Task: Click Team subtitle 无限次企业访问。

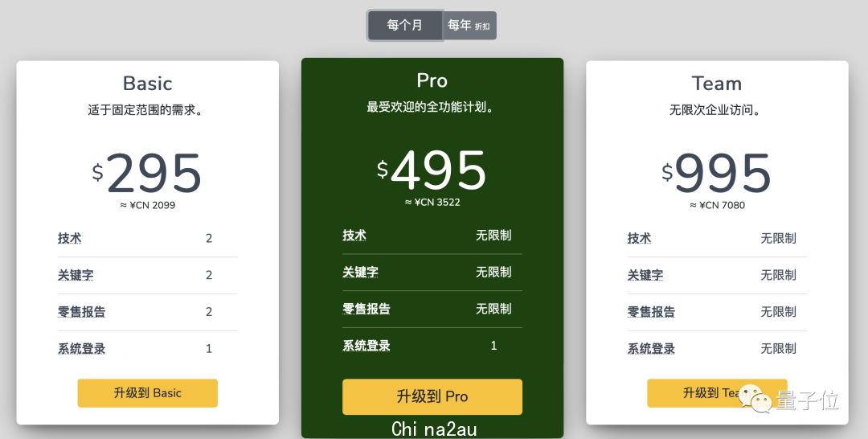Action: pos(716,110)
